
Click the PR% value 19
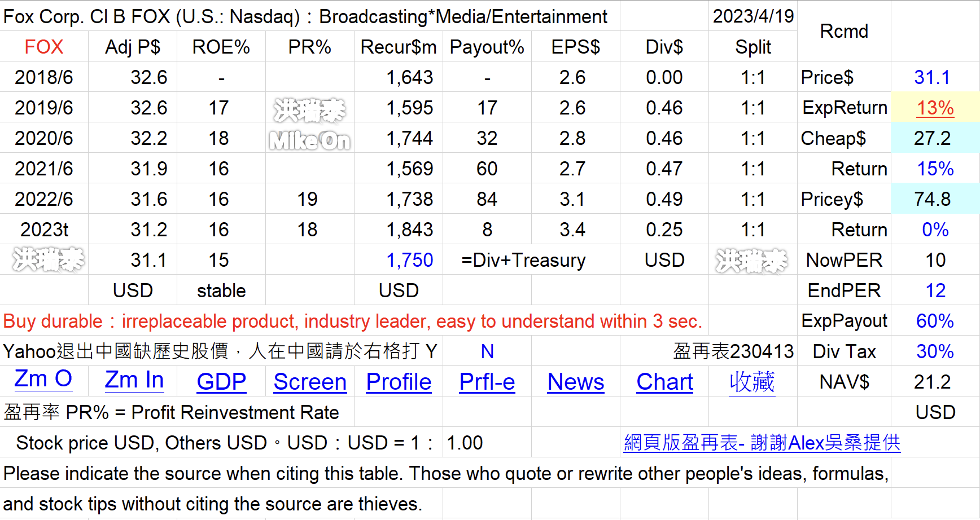point(308,199)
